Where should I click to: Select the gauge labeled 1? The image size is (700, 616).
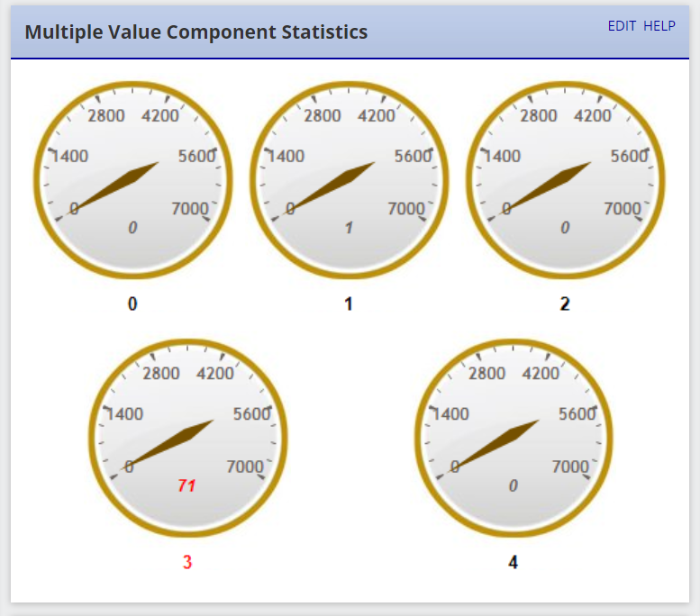350,180
